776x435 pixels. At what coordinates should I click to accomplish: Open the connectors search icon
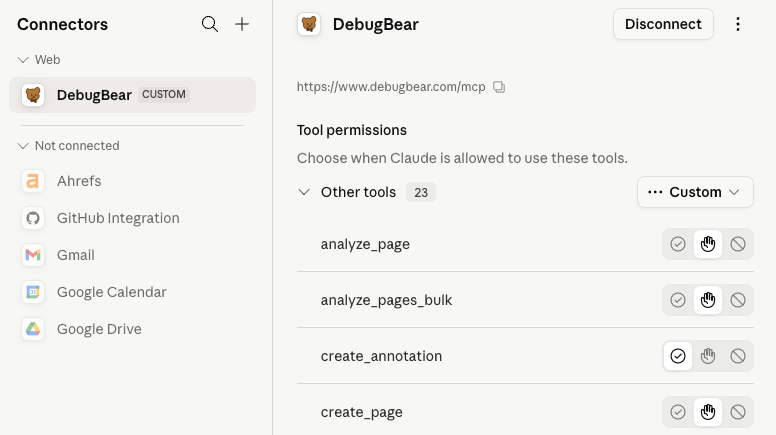[x=210, y=24]
